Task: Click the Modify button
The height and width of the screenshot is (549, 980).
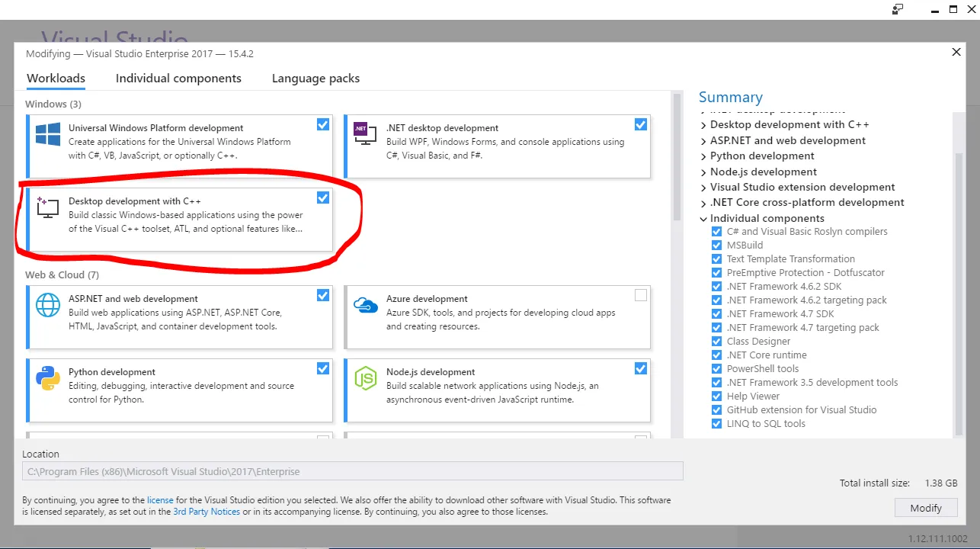Action: click(x=926, y=508)
